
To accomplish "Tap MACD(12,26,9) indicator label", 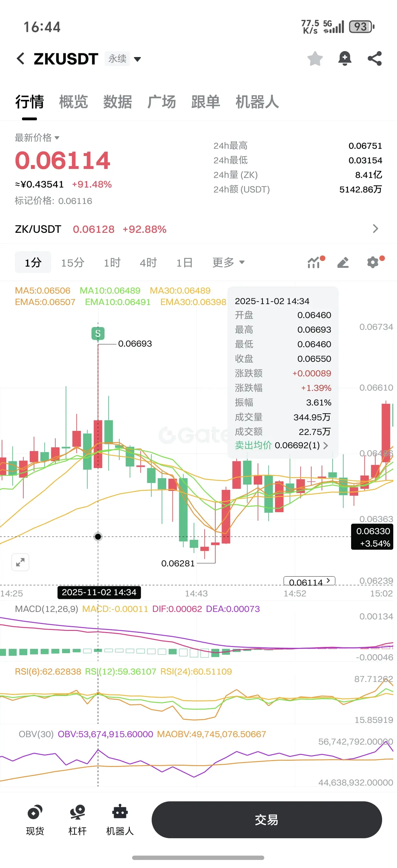I will [47, 609].
